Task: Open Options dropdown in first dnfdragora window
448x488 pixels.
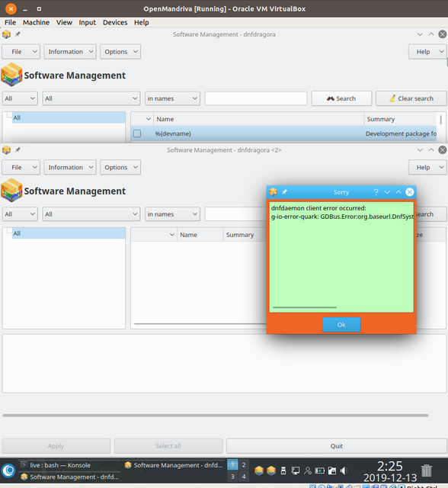Action: coord(120,52)
